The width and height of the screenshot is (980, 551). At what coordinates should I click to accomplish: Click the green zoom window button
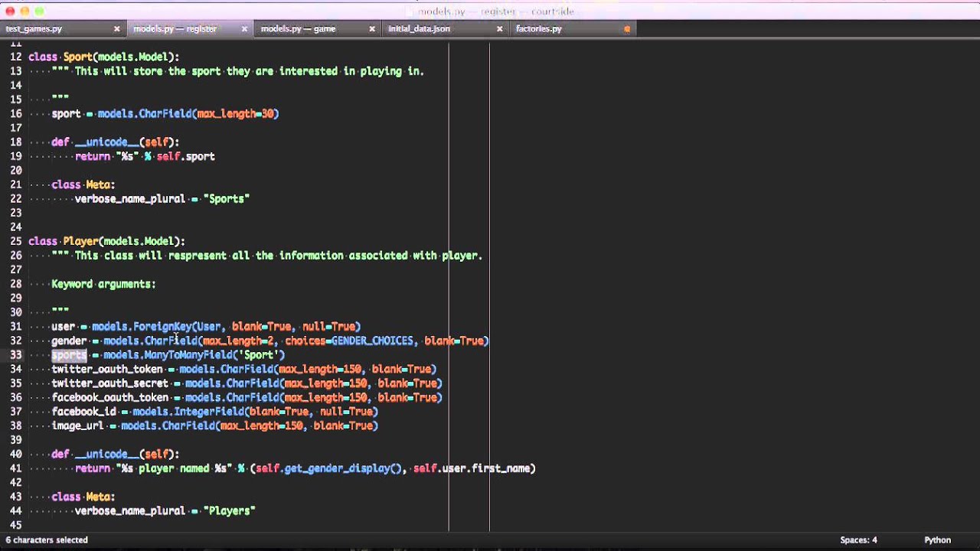tap(39, 11)
